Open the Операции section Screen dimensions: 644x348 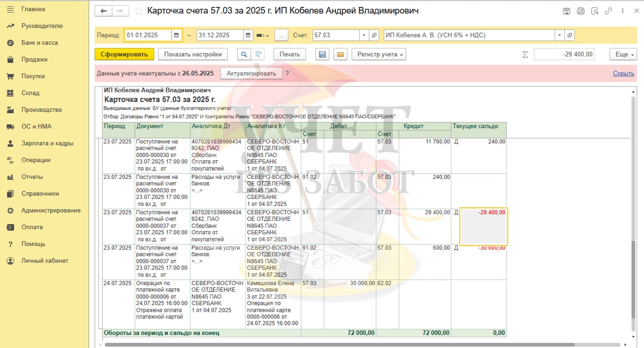pyautogui.click(x=44, y=160)
